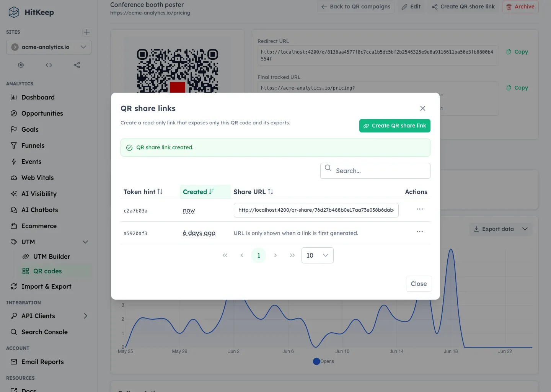Screen dimensions: 551x392
Task: Click Export data button
Action: click(494, 229)
